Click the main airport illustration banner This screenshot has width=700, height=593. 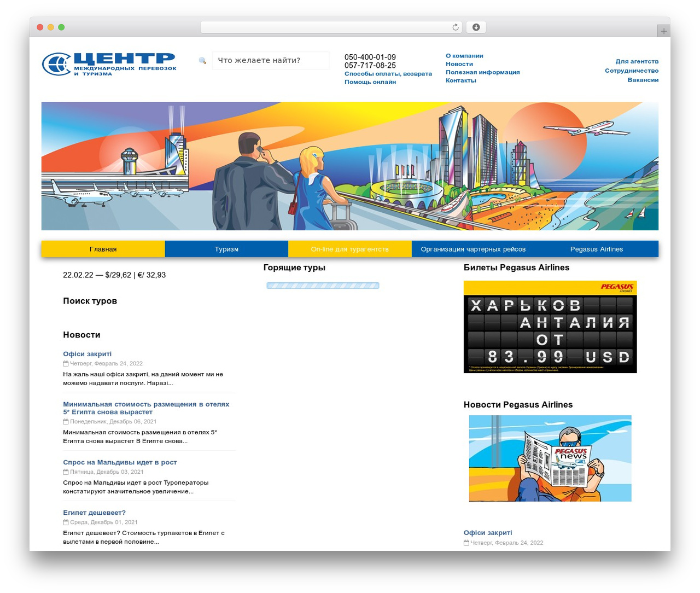[x=350, y=166]
